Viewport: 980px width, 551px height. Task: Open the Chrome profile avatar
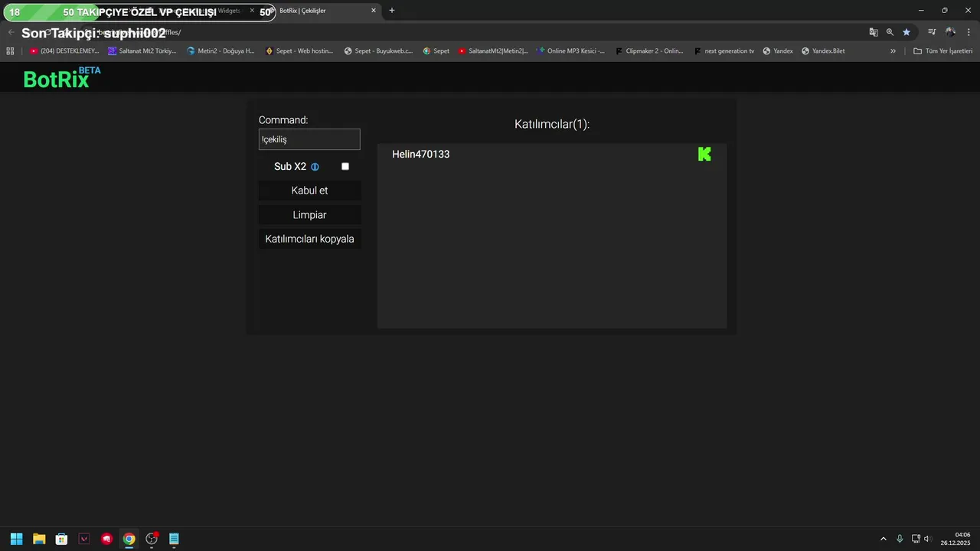[950, 32]
